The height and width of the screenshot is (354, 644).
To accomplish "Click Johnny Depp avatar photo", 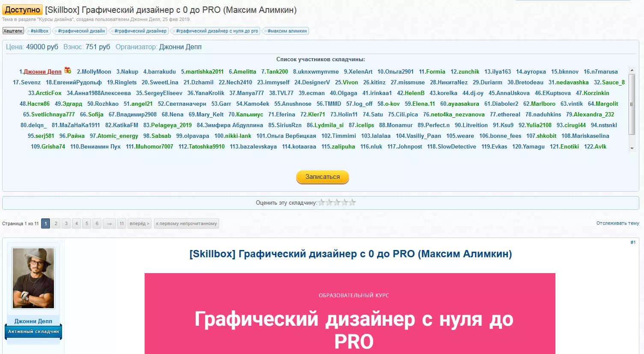I will click(x=33, y=278).
